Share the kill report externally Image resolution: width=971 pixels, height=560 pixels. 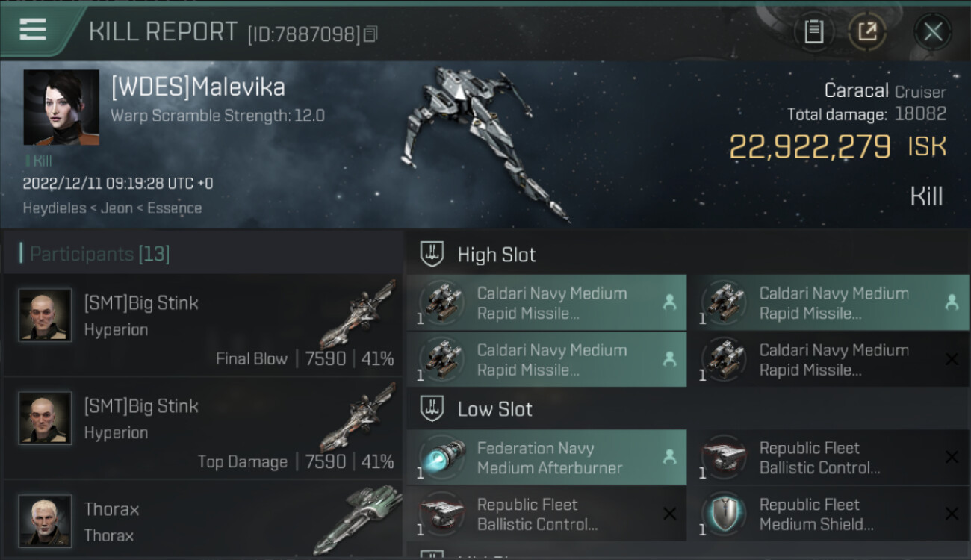[x=867, y=32]
